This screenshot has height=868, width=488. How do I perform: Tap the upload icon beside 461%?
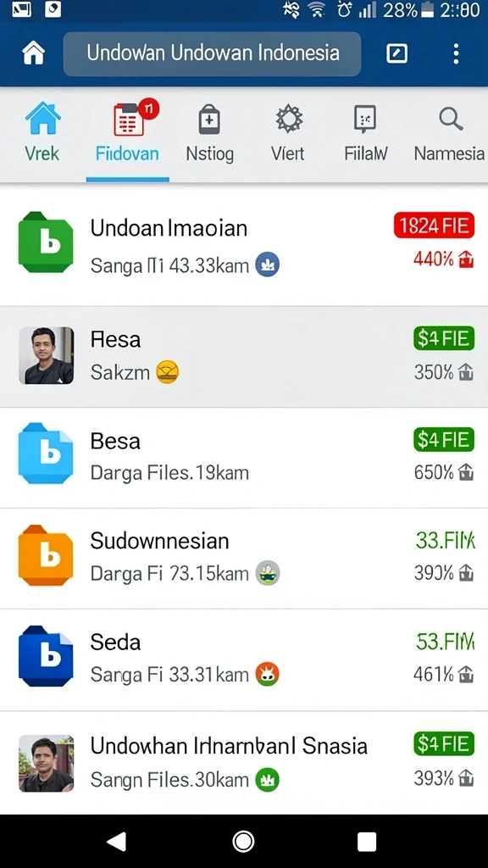(466, 674)
